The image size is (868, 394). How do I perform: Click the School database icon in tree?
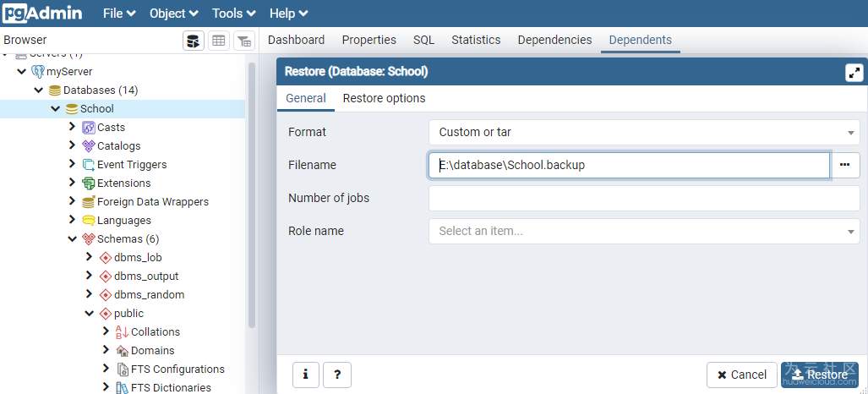(72, 109)
